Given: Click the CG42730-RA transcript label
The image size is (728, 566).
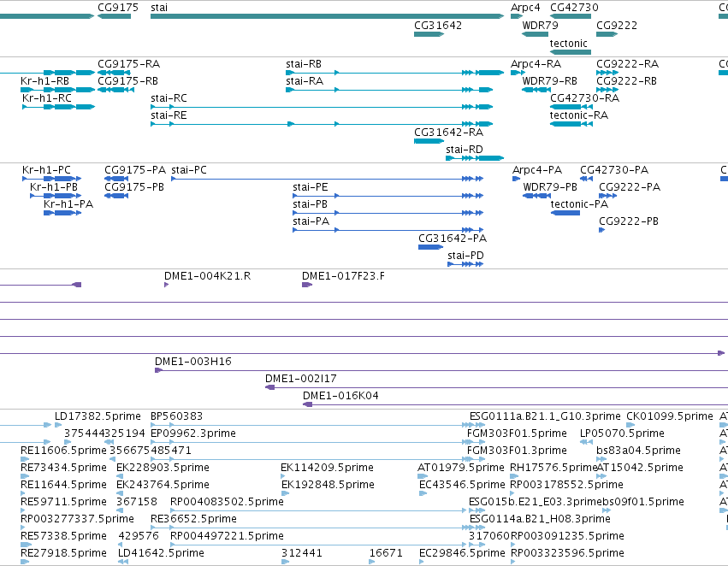Looking at the screenshot, I should tap(584, 98).
